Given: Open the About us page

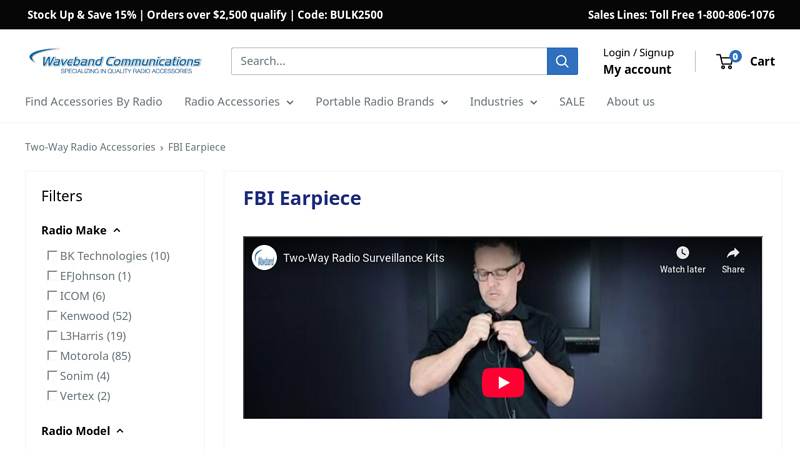Looking at the screenshot, I should (x=630, y=102).
